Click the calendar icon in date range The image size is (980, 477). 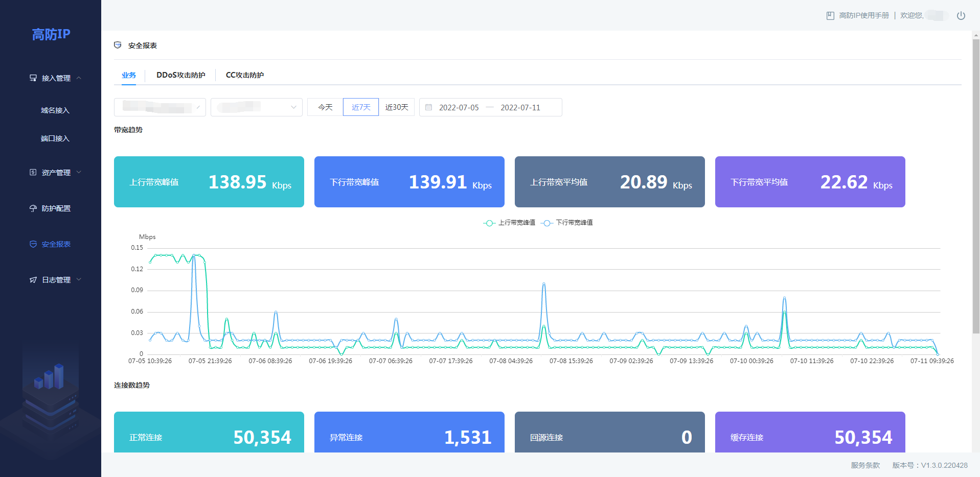click(429, 107)
